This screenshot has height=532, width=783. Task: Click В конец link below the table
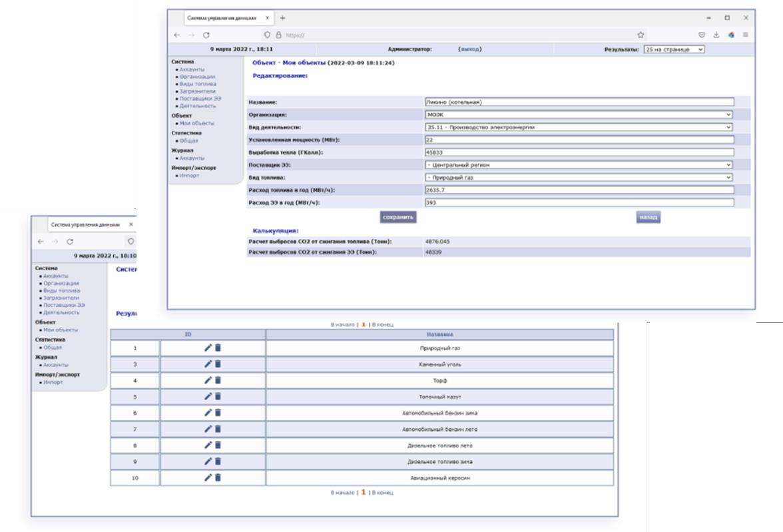pyautogui.click(x=382, y=493)
